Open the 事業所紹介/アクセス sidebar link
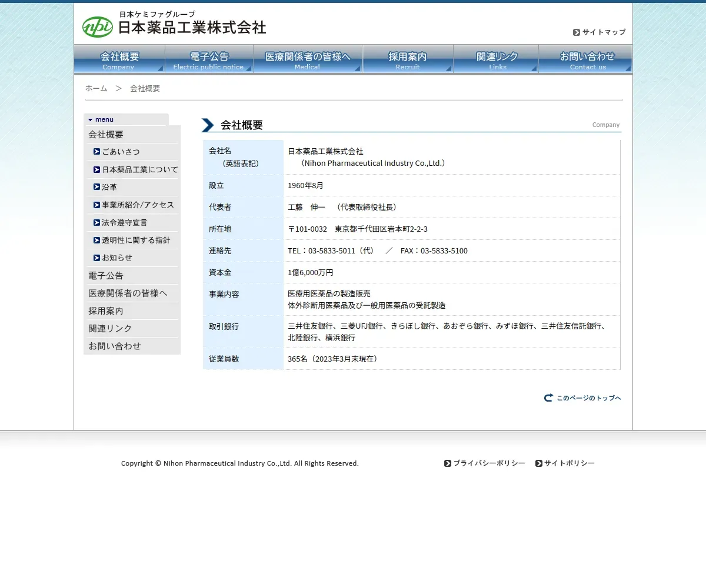Screen dimensions: 706x588 [138, 205]
